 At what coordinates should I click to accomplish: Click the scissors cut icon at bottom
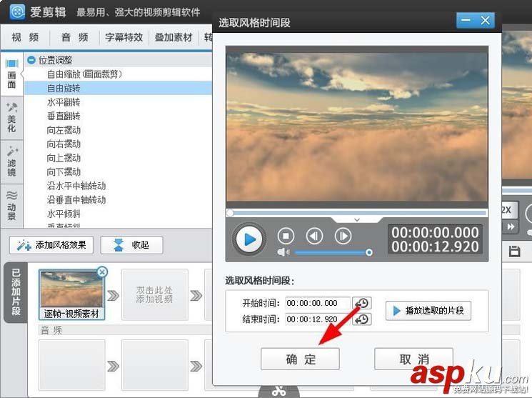[x=278, y=392]
